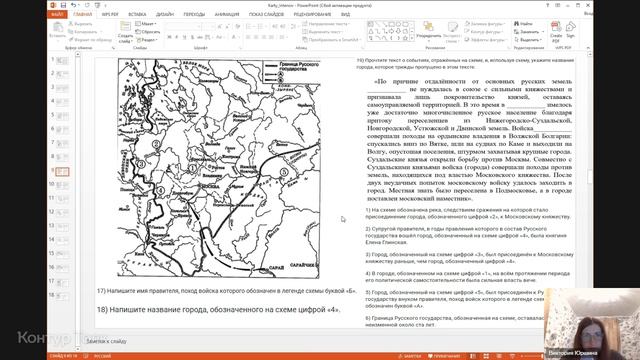640x360 pixels.
Task: Click the Вставить paste icon
Action: pyautogui.click(x=57, y=28)
